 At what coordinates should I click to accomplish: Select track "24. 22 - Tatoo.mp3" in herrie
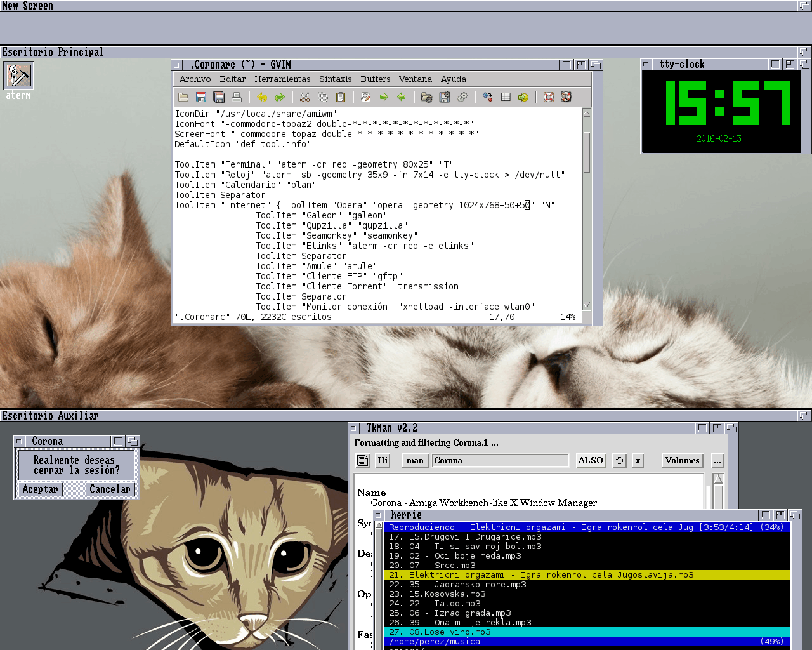coord(587,604)
